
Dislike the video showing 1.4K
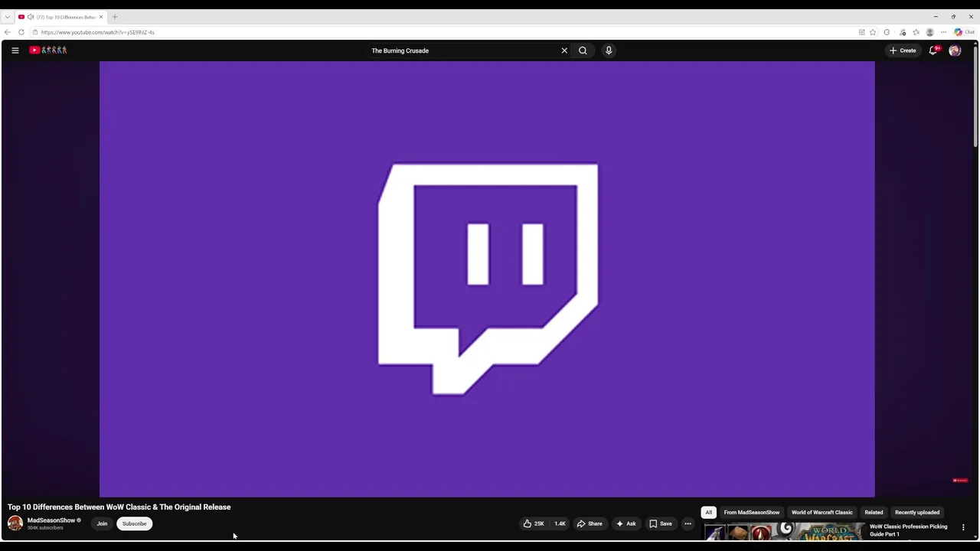tap(560, 523)
